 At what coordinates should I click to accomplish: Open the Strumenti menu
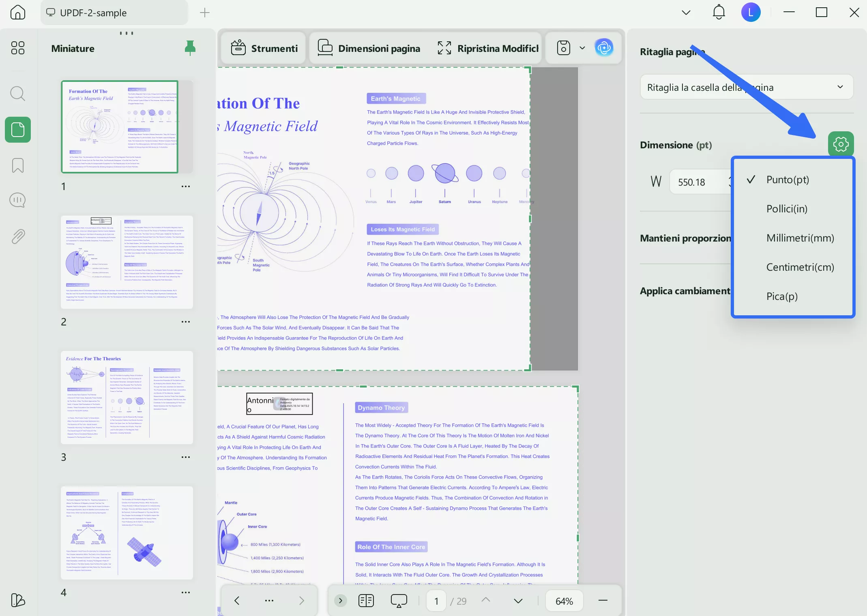264,48
